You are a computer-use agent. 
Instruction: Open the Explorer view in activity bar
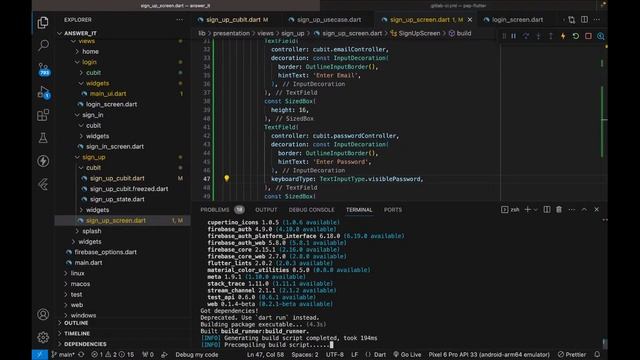click(43, 22)
